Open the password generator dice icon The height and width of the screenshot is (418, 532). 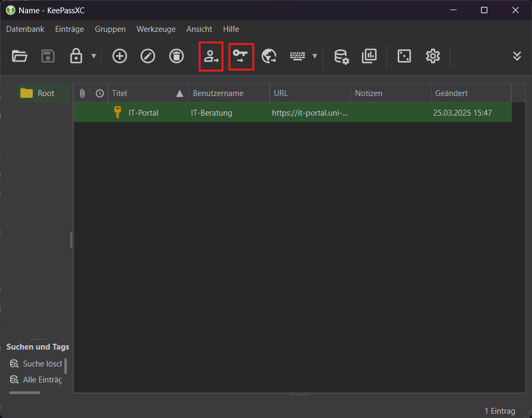click(404, 56)
